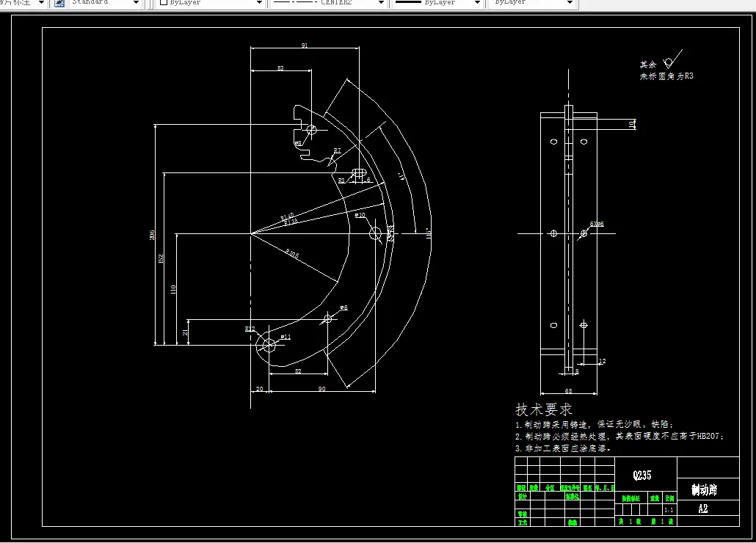Select the 91 dimension text at top
756x543 pixels.
pos(304,45)
